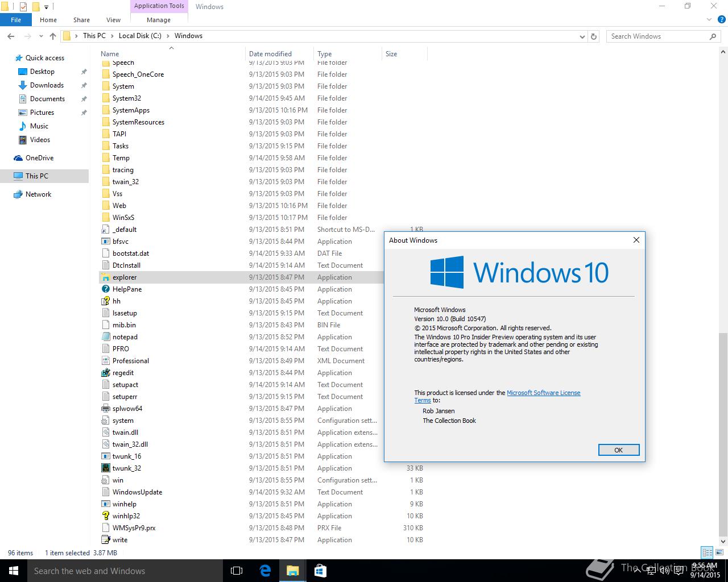
Task: Switch to the View ribbon tab
Action: point(113,20)
